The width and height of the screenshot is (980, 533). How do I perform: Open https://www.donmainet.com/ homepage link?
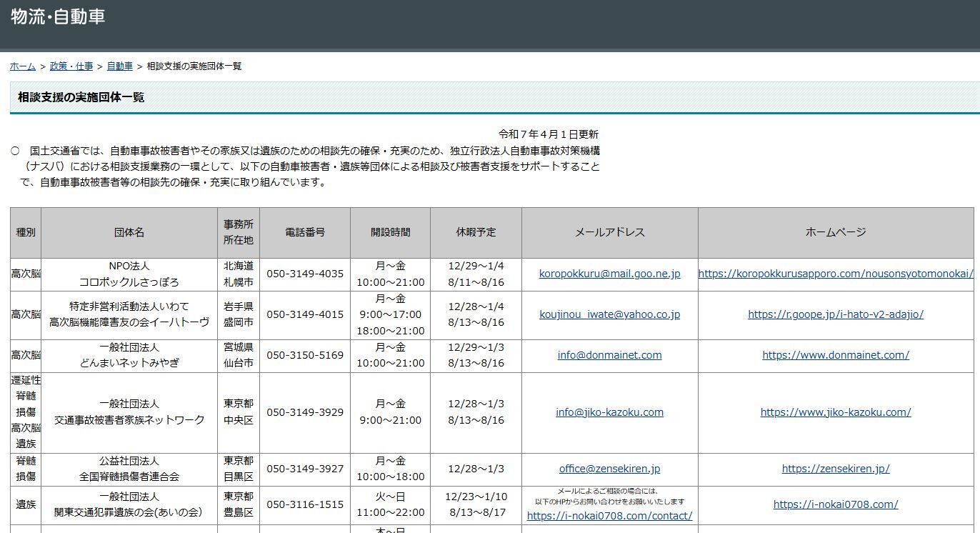coord(836,355)
